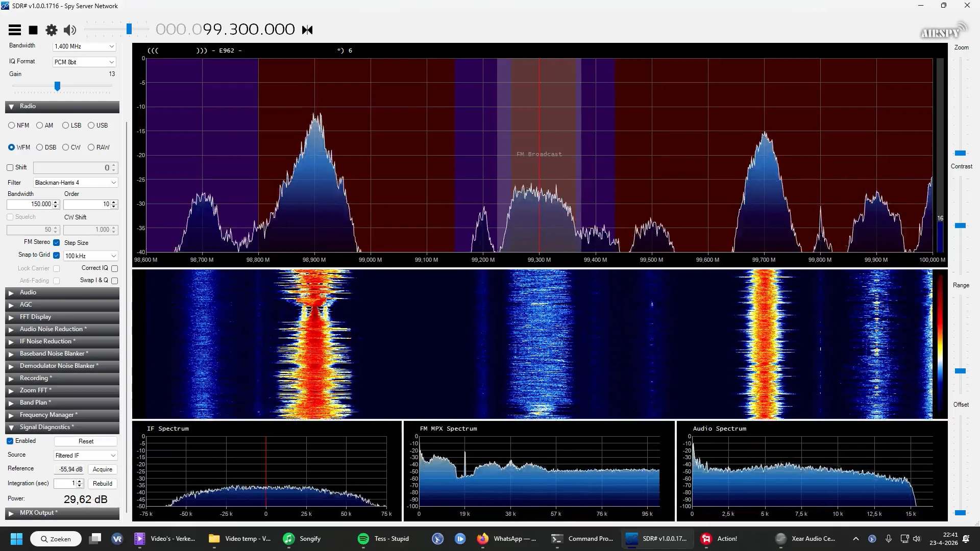Open the network tray icon
980x551 pixels.
click(x=904, y=539)
